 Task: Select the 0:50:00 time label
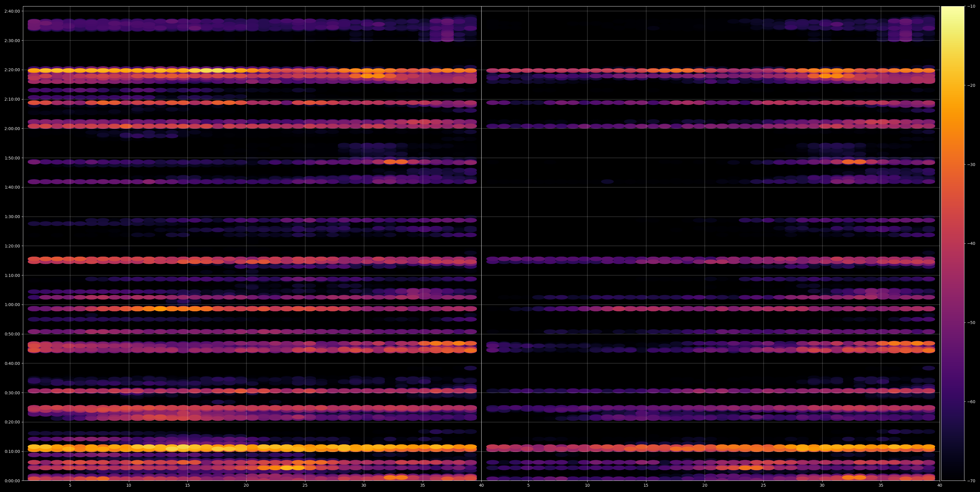[x=12, y=334]
